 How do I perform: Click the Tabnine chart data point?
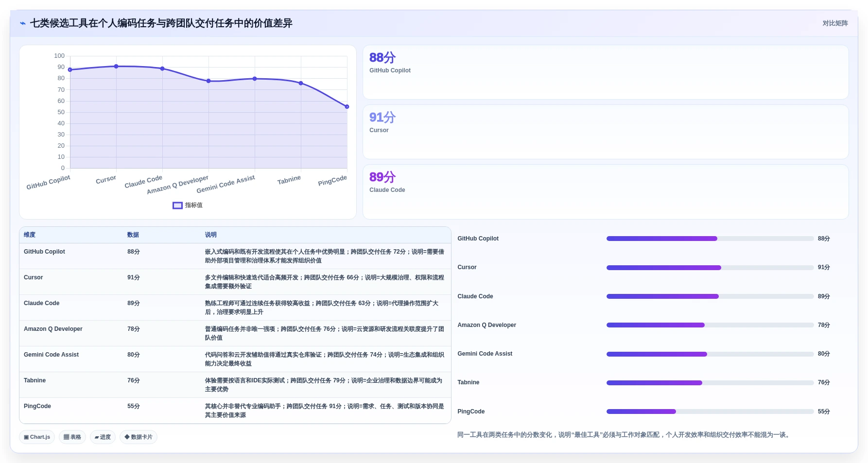[301, 83]
